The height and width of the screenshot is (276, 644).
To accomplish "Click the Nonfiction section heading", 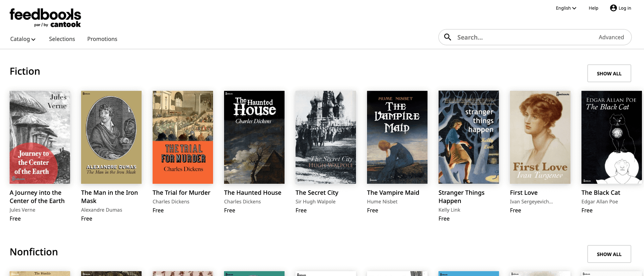I will (x=34, y=252).
